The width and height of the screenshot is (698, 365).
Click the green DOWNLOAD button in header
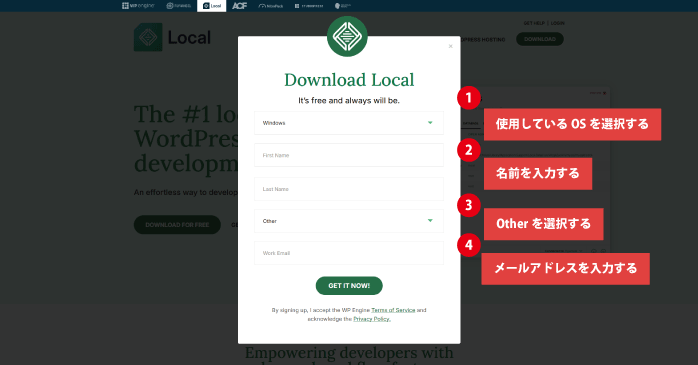(540, 39)
